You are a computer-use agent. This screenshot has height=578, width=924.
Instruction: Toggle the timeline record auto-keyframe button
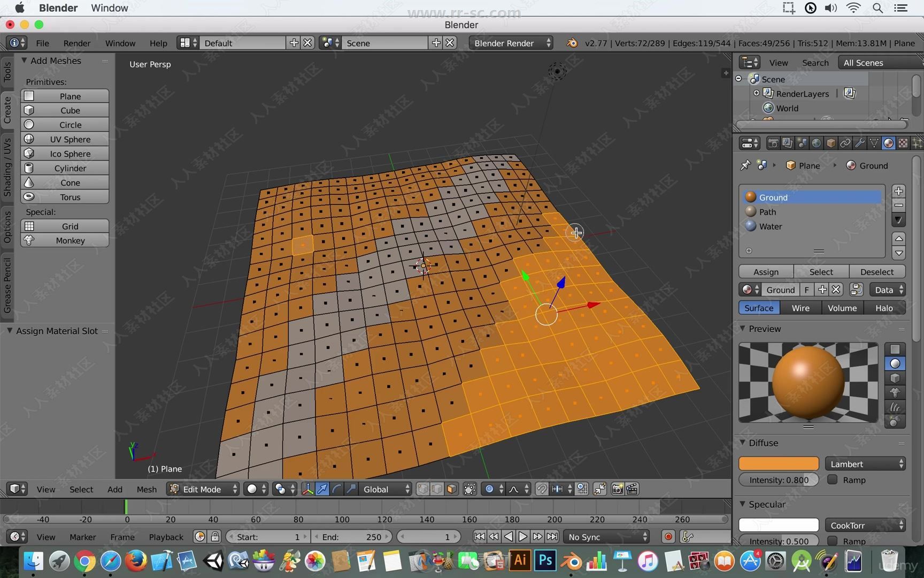pyautogui.click(x=668, y=537)
